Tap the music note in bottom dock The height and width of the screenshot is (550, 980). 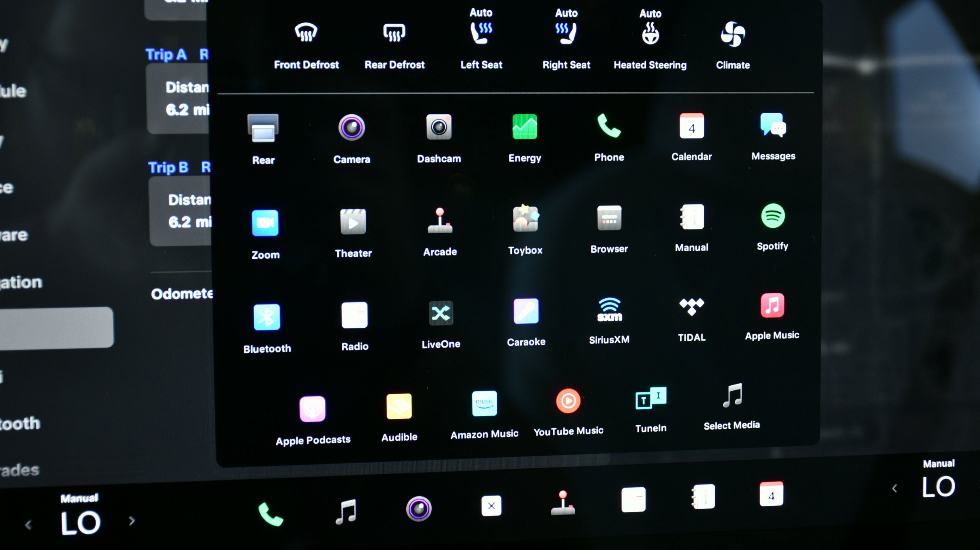click(x=346, y=512)
